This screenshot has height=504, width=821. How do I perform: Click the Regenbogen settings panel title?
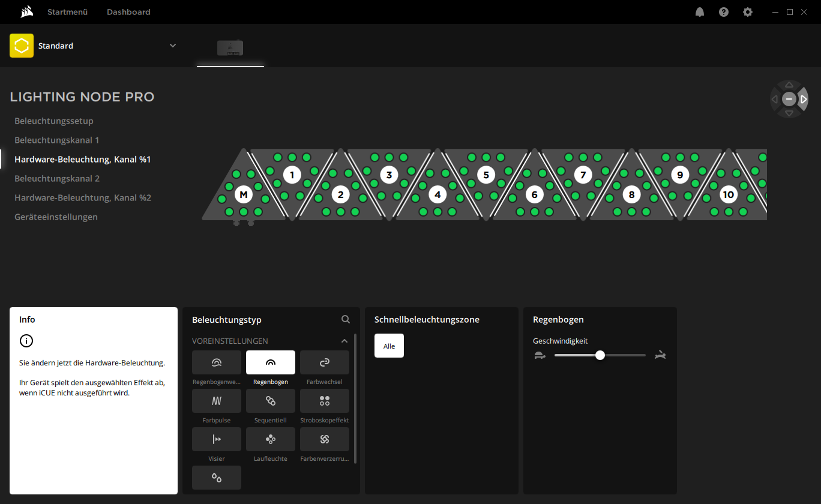point(558,320)
